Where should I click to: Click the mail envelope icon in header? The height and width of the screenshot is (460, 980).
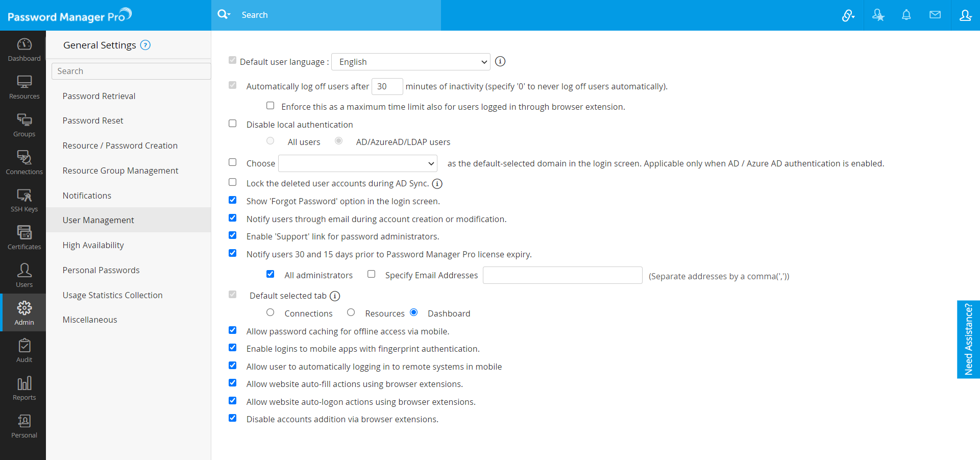click(935, 15)
